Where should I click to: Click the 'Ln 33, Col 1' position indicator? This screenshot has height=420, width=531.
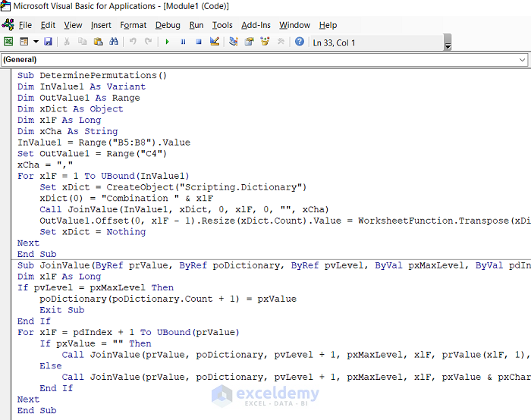pos(334,43)
